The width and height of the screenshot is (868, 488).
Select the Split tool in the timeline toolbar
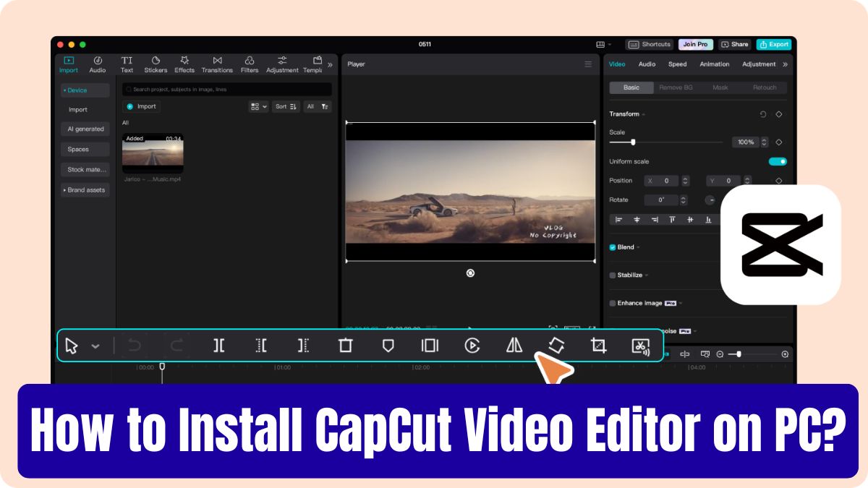pos(218,346)
